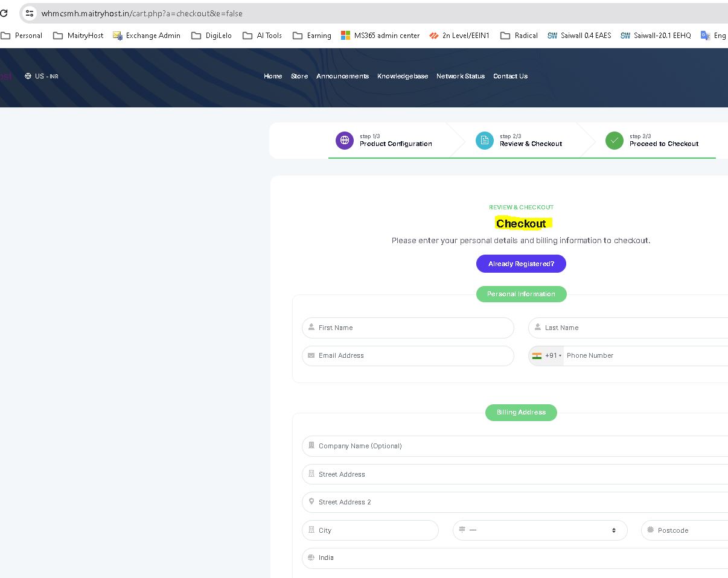728x578 pixels.
Task: Focus the First Name input field
Action: tap(408, 328)
